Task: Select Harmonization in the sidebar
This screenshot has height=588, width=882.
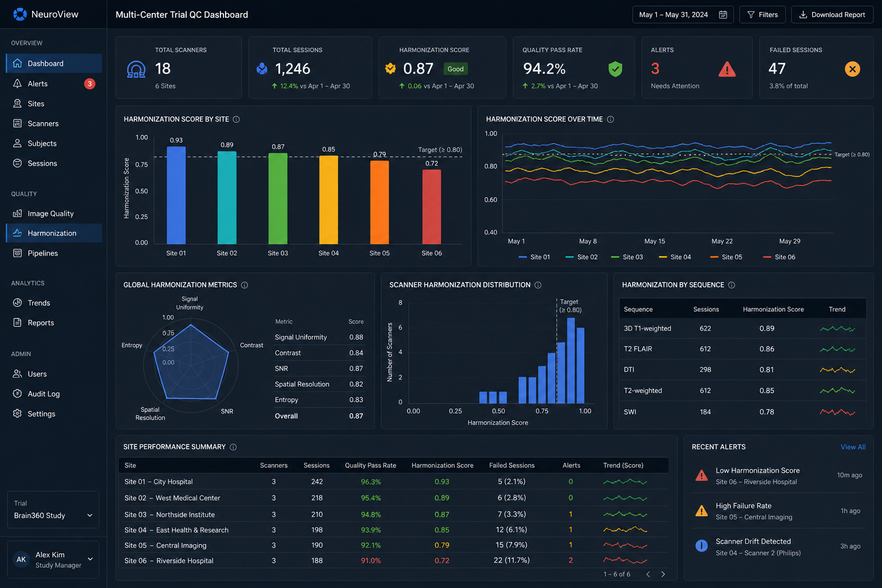Action: 54,233
